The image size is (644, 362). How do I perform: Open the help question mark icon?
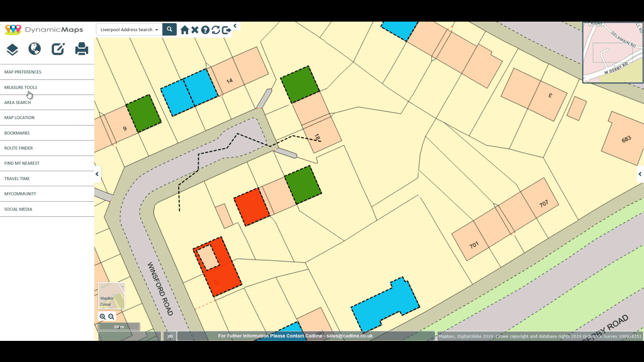(205, 30)
